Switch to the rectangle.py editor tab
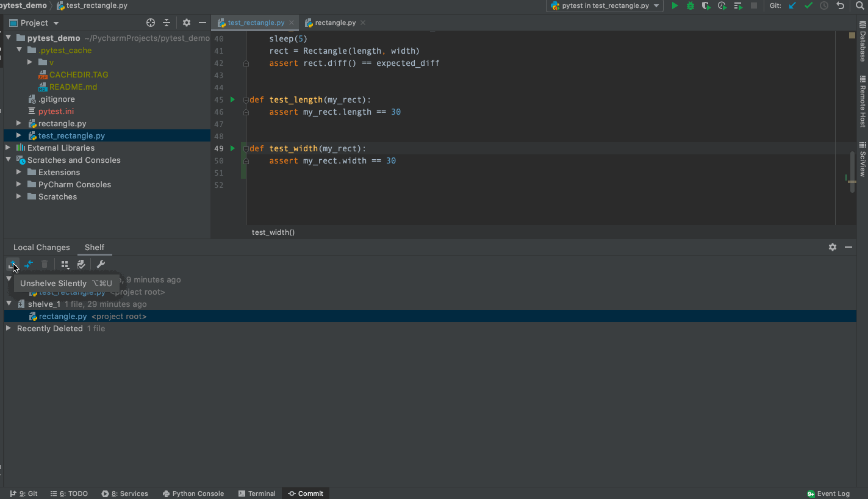This screenshot has width=868, height=499. coord(335,23)
